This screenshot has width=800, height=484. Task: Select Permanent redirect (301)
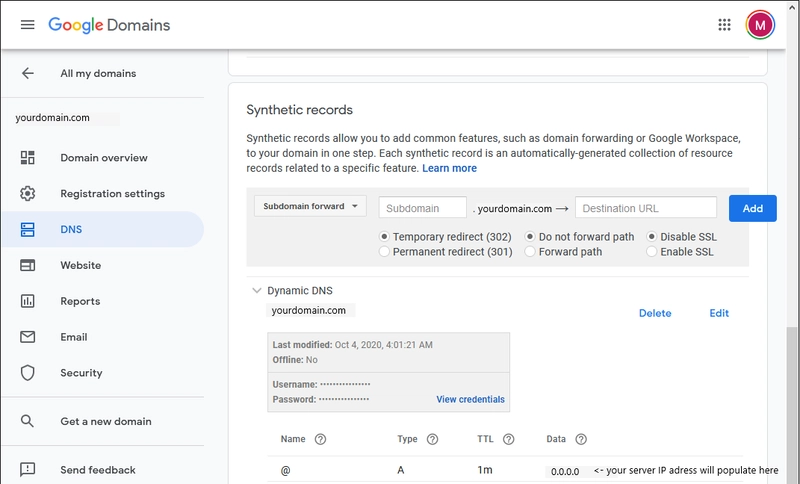(x=384, y=251)
